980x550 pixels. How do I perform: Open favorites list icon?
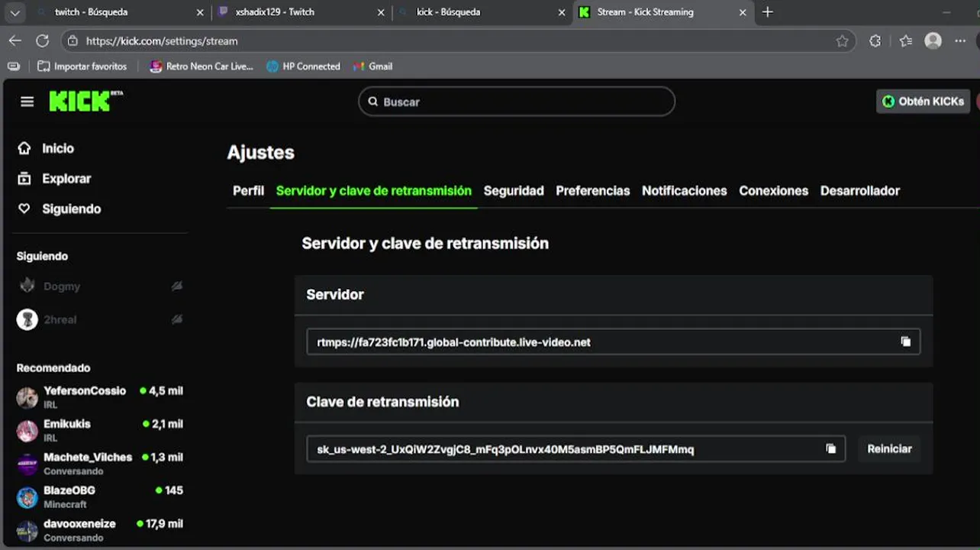pos(905,41)
